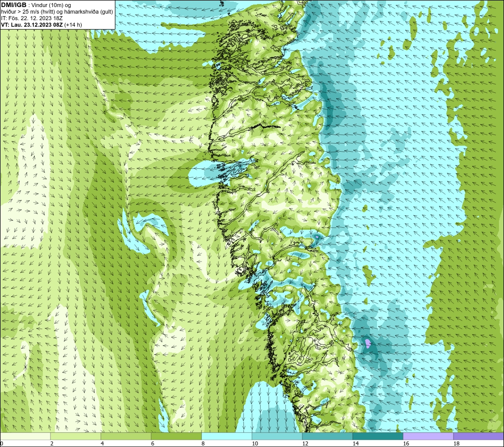Click the 'Vindur (10m) og' label
This screenshot has height=447, width=504.
click(51, 6)
